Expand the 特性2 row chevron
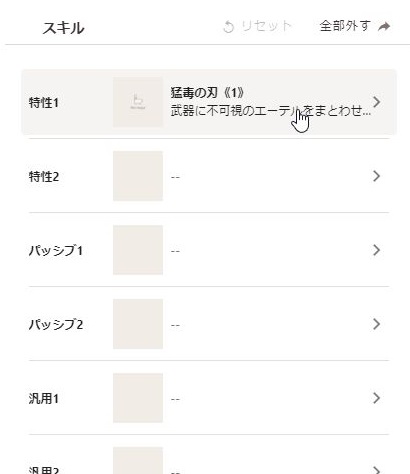The image size is (410, 474). 376,176
